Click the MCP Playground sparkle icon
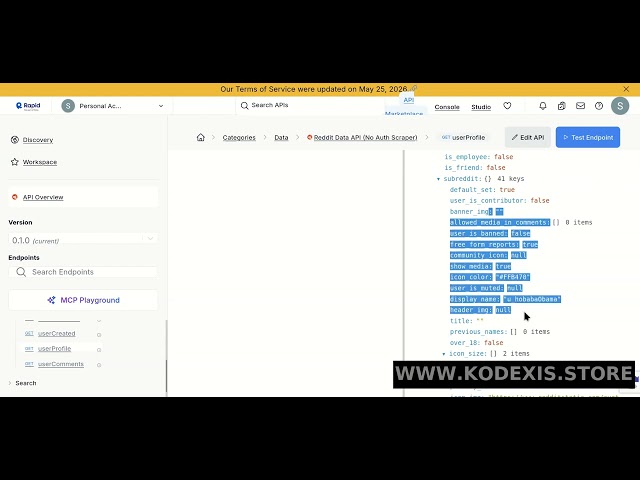This screenshot has width=640, height=480. tap(51, 300)
